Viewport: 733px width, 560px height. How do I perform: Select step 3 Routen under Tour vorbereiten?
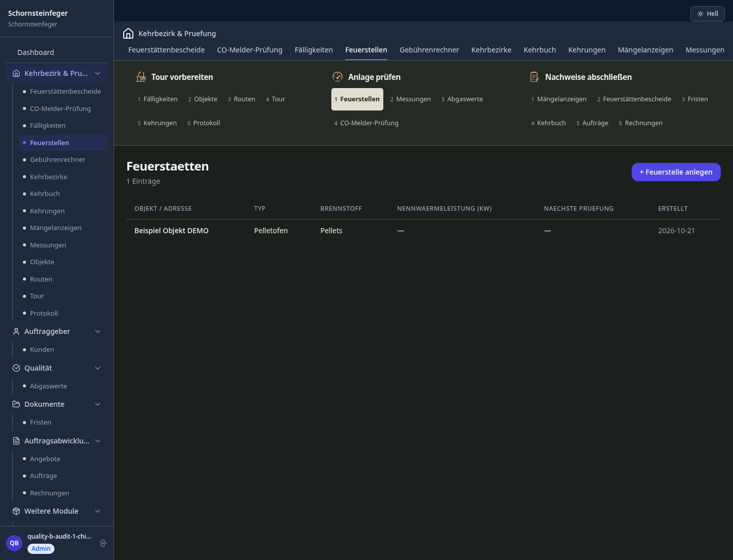(x=241, y=99)
